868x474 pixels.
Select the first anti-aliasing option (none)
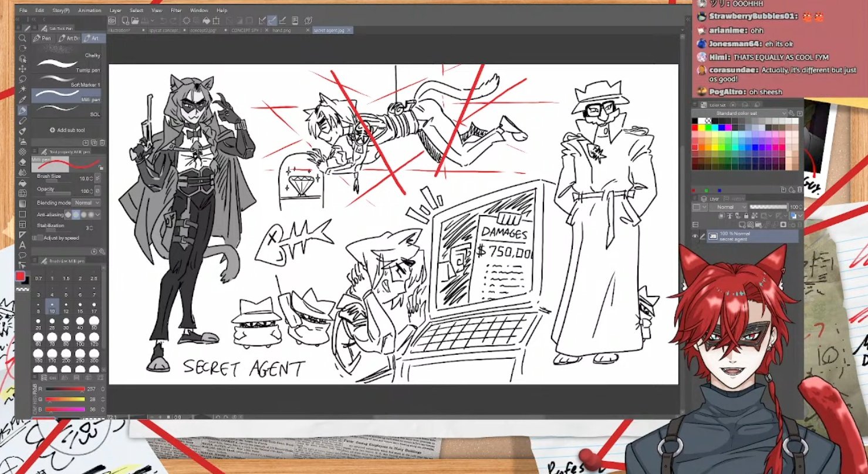point(68,215)
